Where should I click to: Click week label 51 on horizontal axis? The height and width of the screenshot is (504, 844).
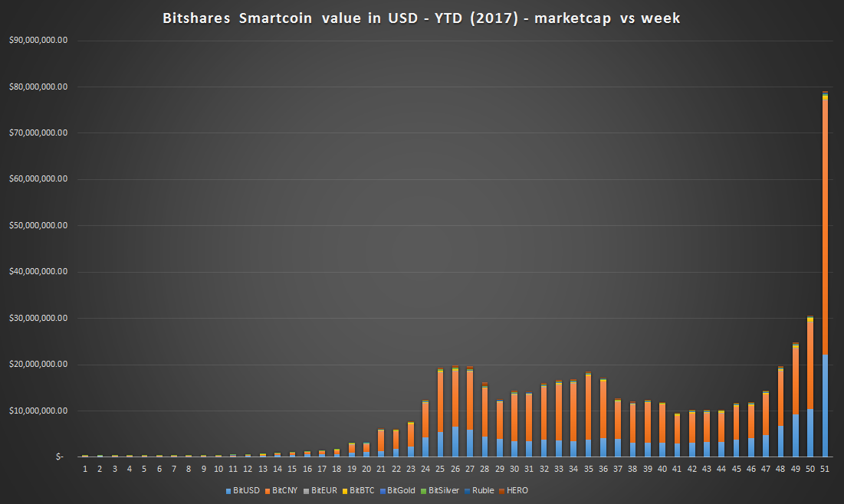coord(825,469)
